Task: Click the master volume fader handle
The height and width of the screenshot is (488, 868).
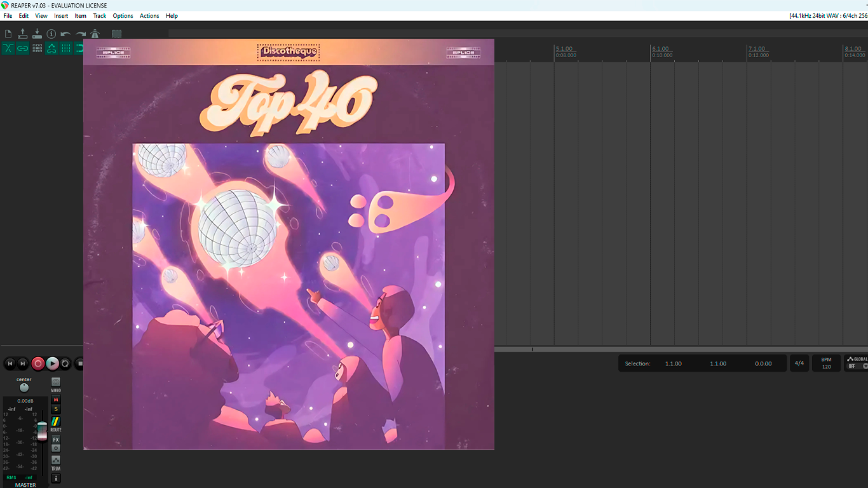Action: 42,431
